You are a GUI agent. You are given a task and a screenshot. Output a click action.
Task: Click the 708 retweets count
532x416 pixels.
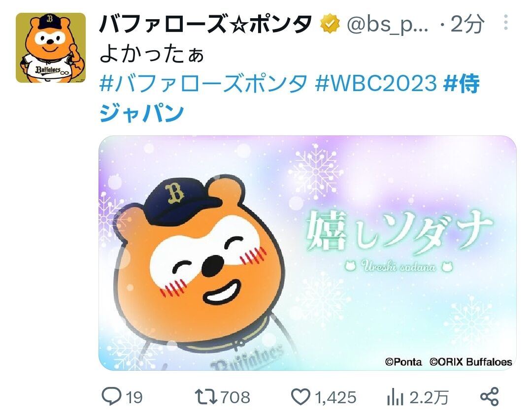coord(235,397)
